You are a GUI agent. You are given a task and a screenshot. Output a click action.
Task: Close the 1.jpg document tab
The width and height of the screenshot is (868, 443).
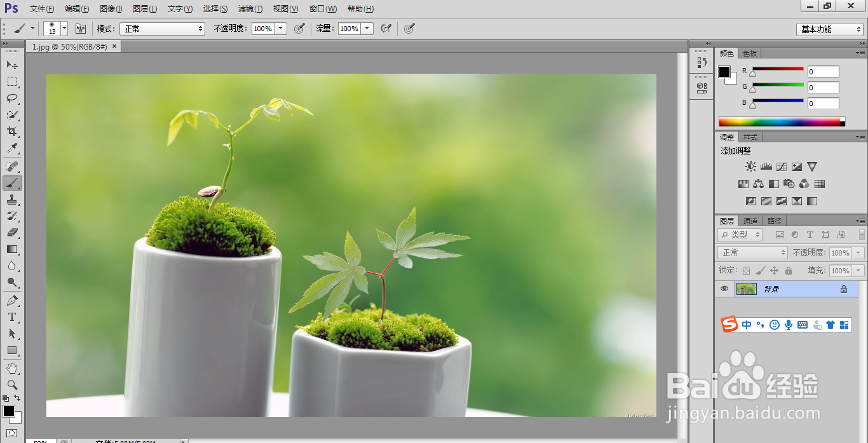pos(114,46)
